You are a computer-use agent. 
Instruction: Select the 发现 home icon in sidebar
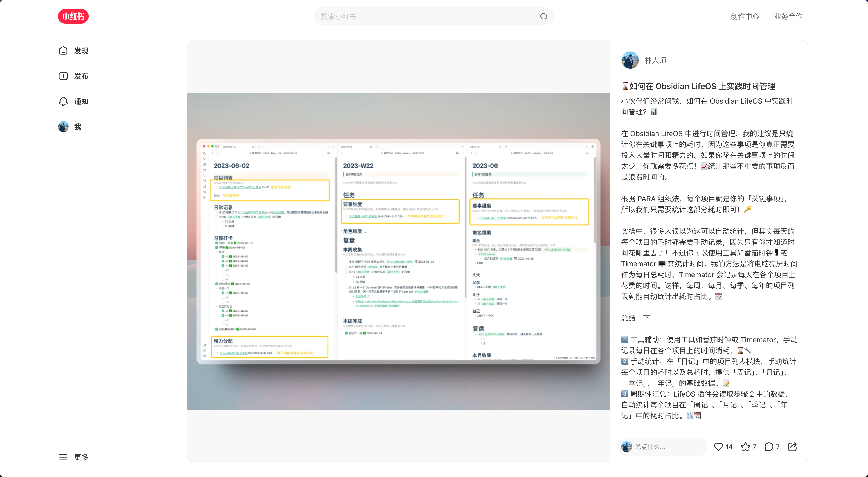pos(63,51)
